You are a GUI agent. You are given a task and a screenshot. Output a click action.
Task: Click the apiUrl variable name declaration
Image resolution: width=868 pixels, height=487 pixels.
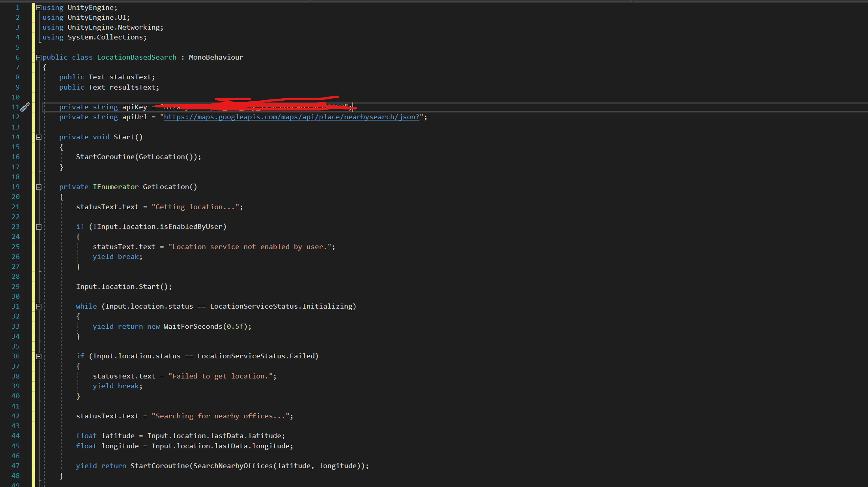click(134, 117)
